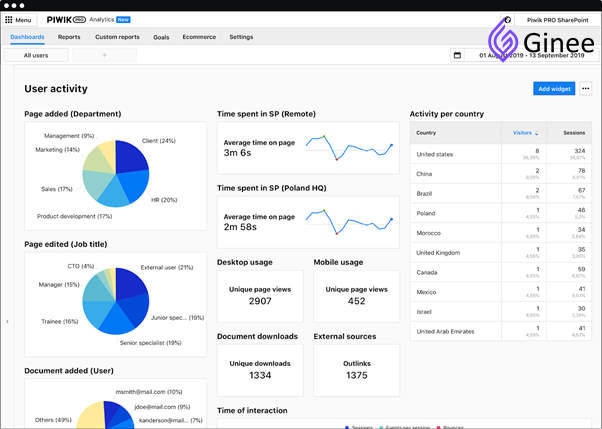Click jdoe@mail.com (9%) label
Image resolution: width=602 pixels, height=429 pixels.
click(x=162, y=407)
